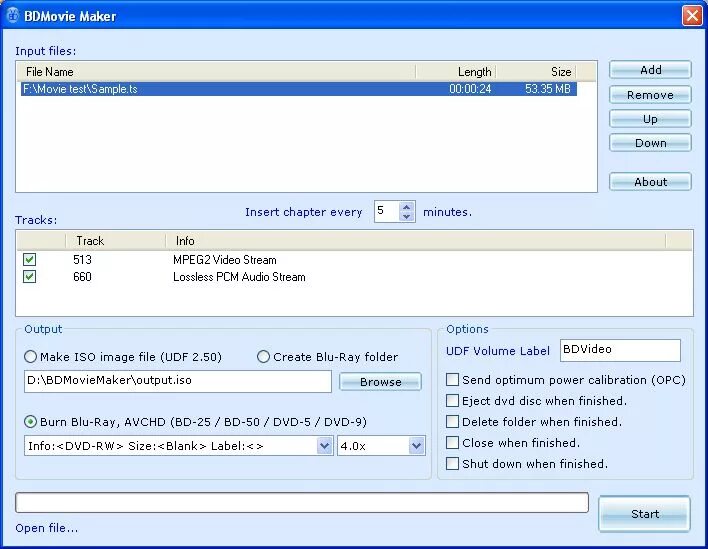The width and height of the screenshot is (708, 549).
Task: Click the Lossless PCM Audio Stream text
Action: (239, 277)
